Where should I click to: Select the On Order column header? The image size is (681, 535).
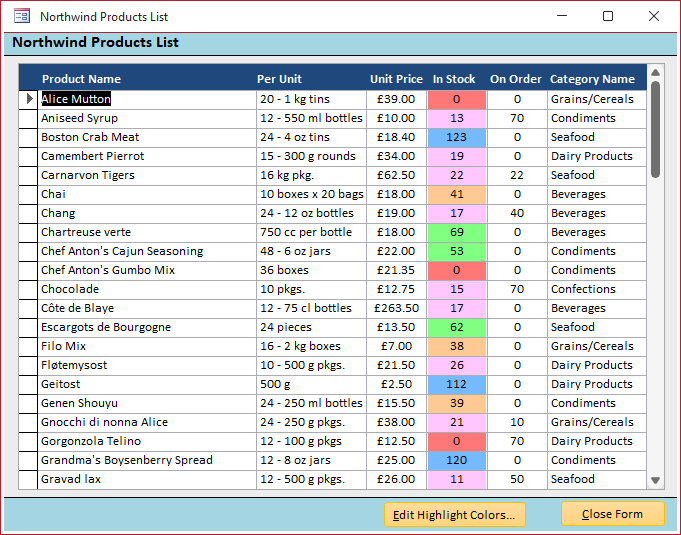(516, 79)
